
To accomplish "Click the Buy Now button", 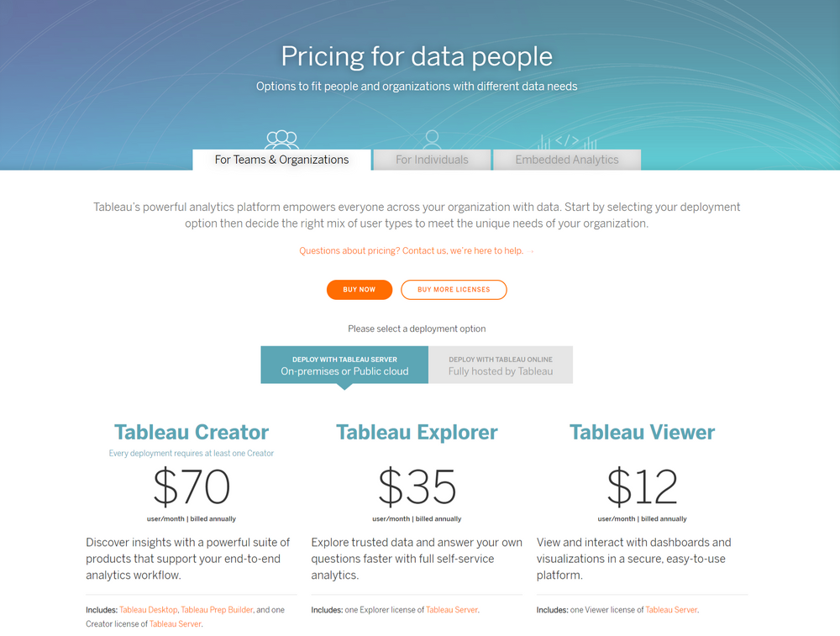I will [360, 289].
